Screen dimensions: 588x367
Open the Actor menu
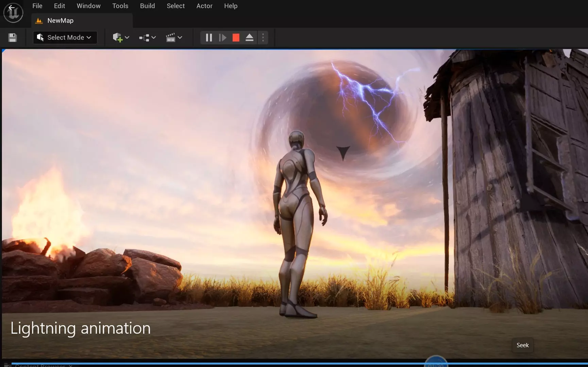204,6
